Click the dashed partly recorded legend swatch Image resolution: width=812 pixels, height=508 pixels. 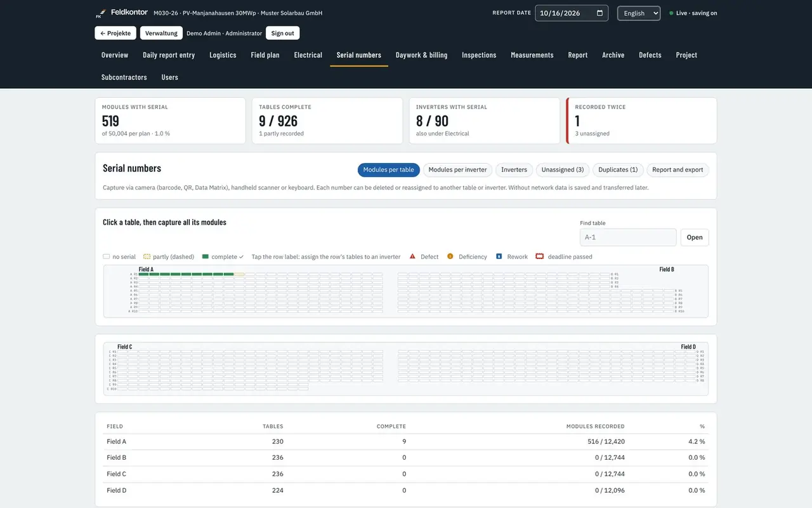[147, 257]
